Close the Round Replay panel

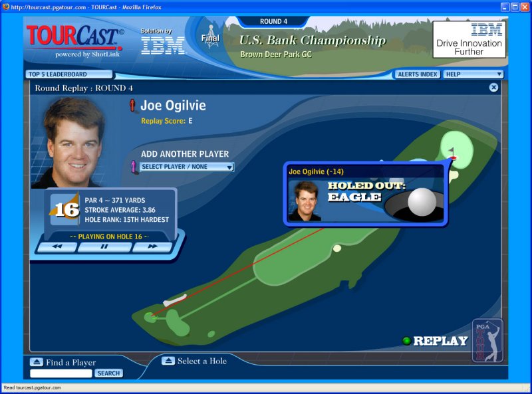[x=493, y=88]
